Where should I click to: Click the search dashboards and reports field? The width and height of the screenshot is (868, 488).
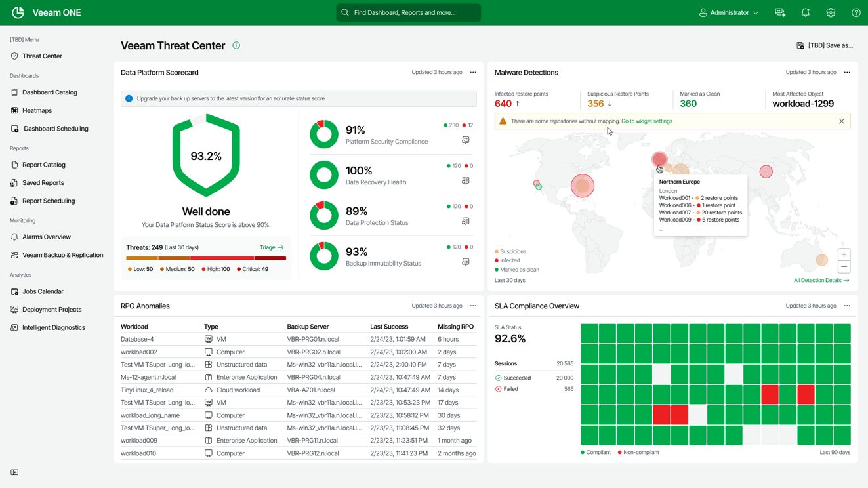click(408, 12)
